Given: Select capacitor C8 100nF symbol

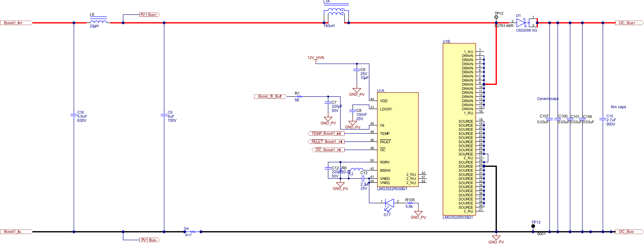Looking at the screenshot, I should [353, 110].
